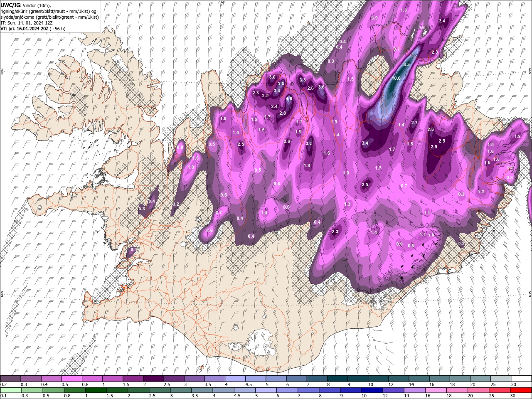Select the 4.6 value label on the map
Image resolution: width=532 pixels, height=399 pixels.
pyautogui.click(x=289, y=99)
